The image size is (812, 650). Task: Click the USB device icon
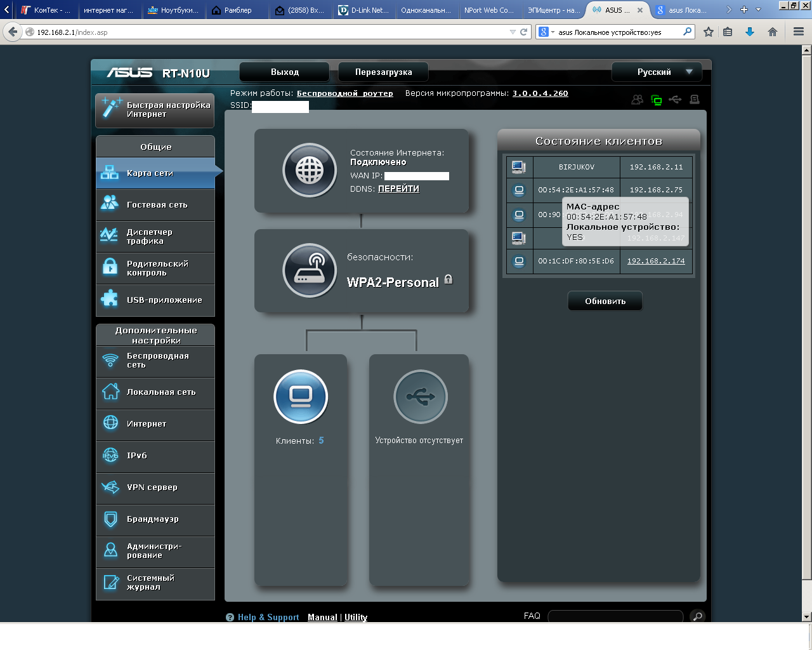point(421,397)
